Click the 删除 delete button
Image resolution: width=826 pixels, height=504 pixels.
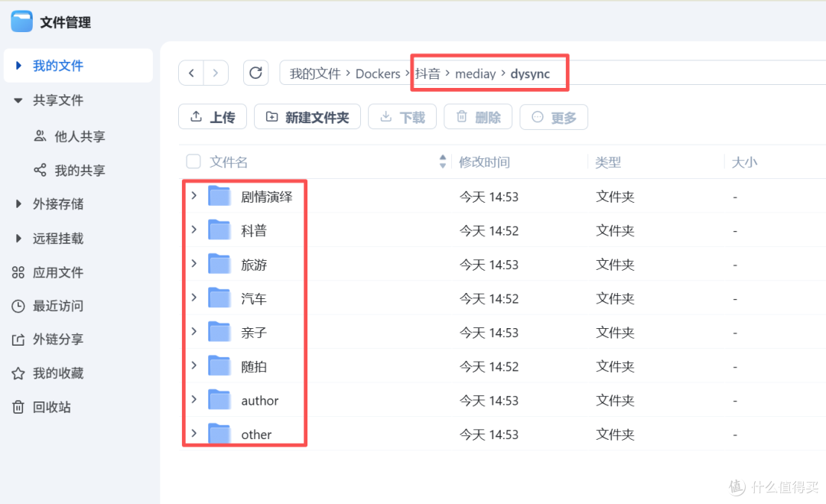(x=478, y=117)
